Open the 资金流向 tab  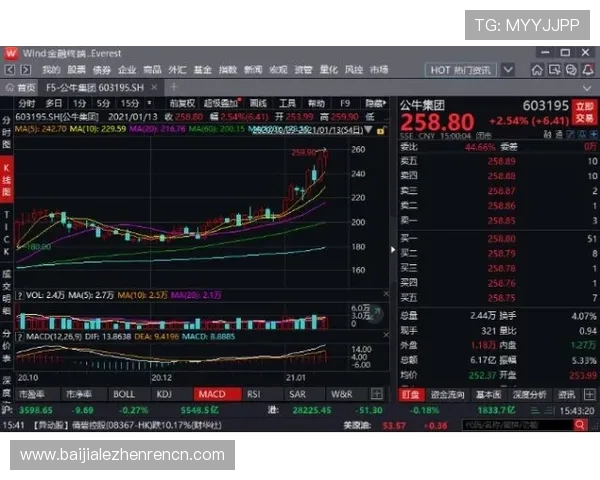447,395
